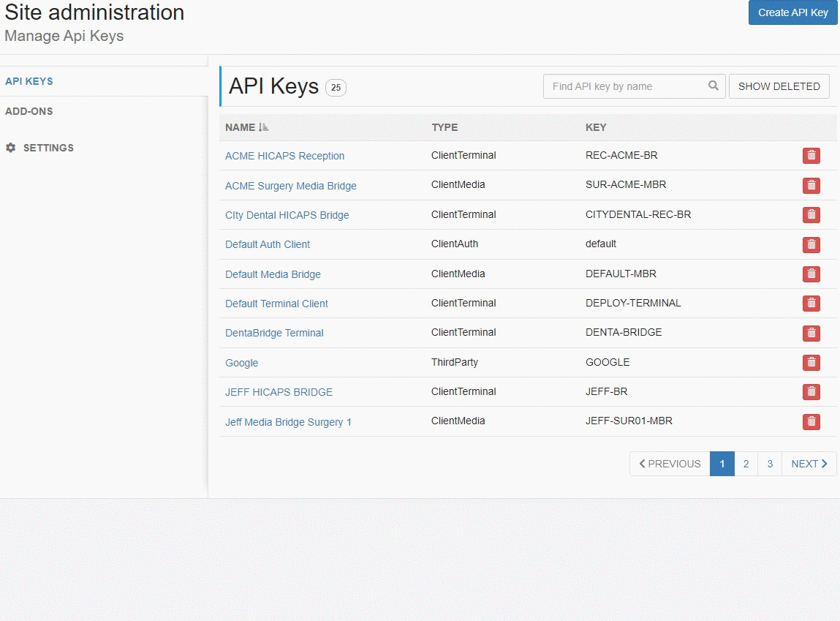840x621 pixels.
Task: Click trash icon for Google API key
Action: coord(811,363)
